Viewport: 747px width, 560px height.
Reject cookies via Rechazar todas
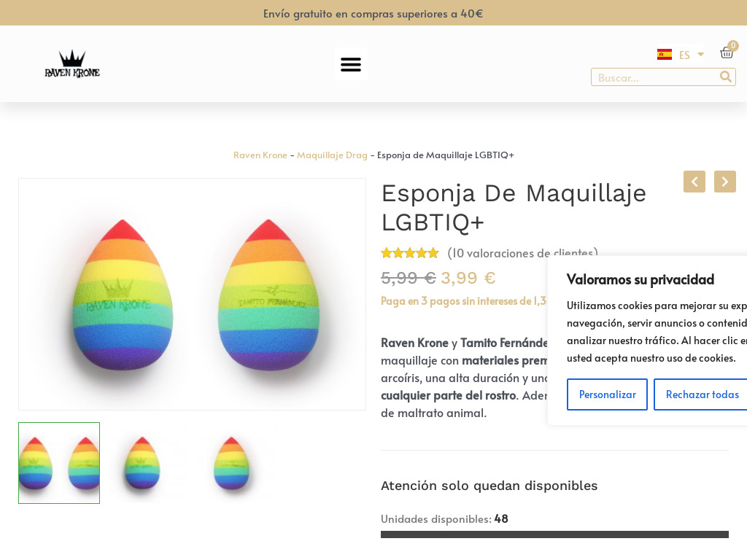tap(702, 394)
